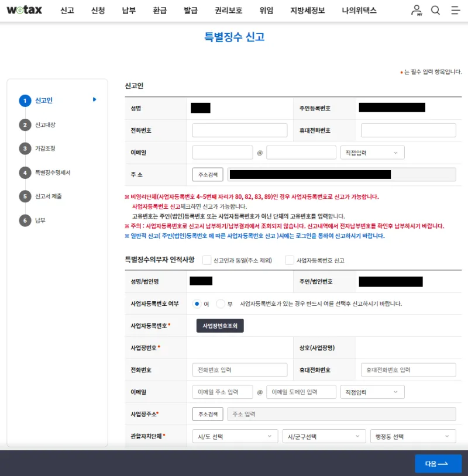This screenshot has width=468, height=476.
Task: Expand the 시/도 선택 dropdown
Action: [235, 436]
